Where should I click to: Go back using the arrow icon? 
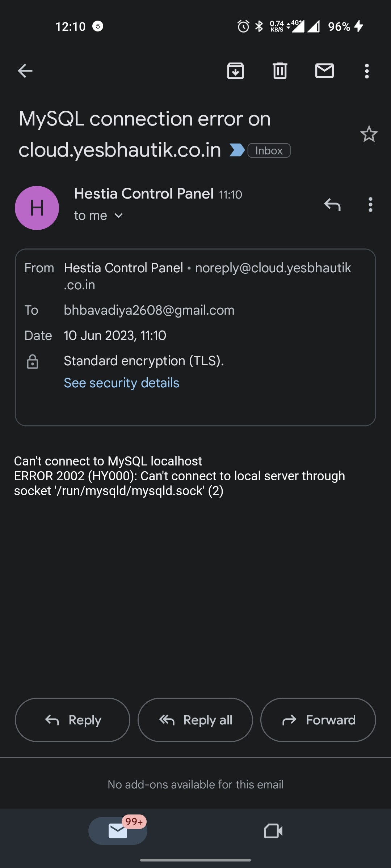coord(25,71)
